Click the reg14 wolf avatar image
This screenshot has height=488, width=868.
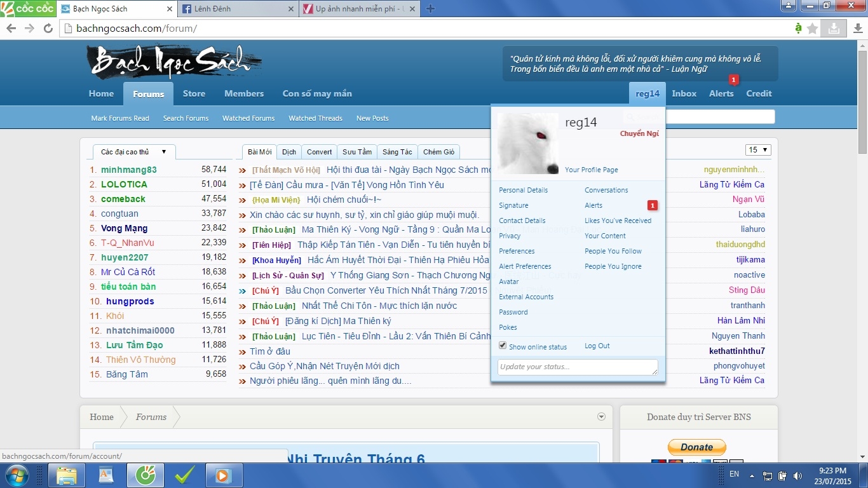pyautogui.click(x=527, y=144)
